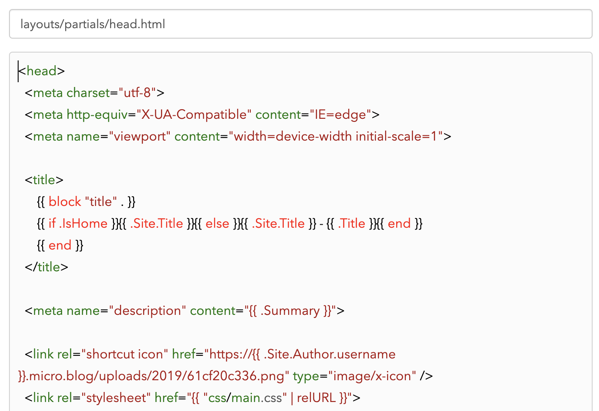Click the block "title" template line
Screen dimensions: 599x411
86,202
